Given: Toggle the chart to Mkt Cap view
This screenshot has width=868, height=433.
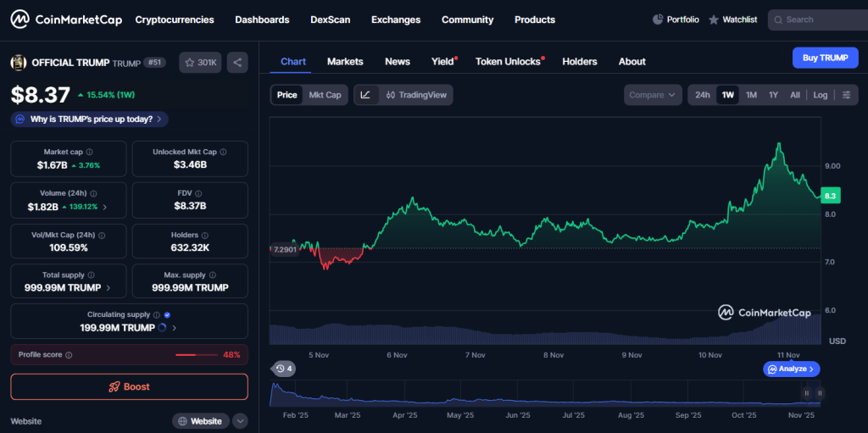Looking at the screenshot, I should point(325,95).
